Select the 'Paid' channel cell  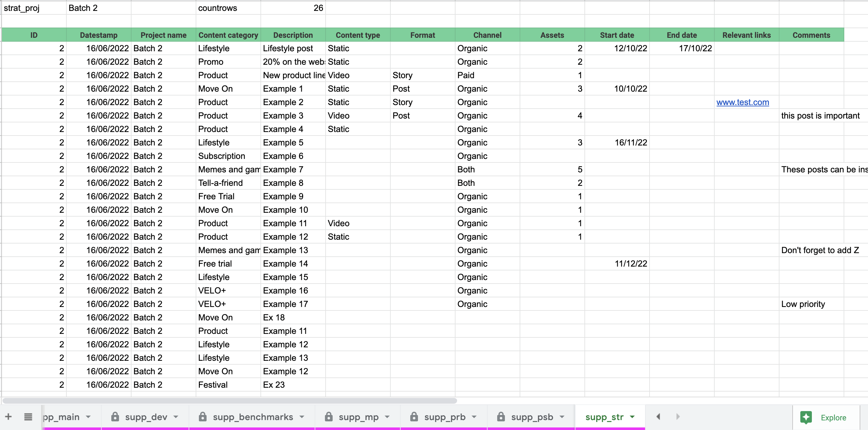487,75
